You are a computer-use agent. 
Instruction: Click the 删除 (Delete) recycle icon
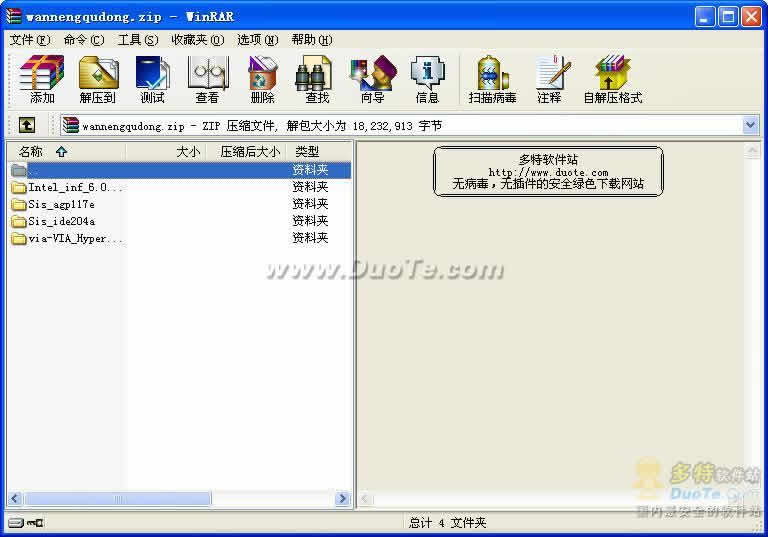tap(263, 79)
